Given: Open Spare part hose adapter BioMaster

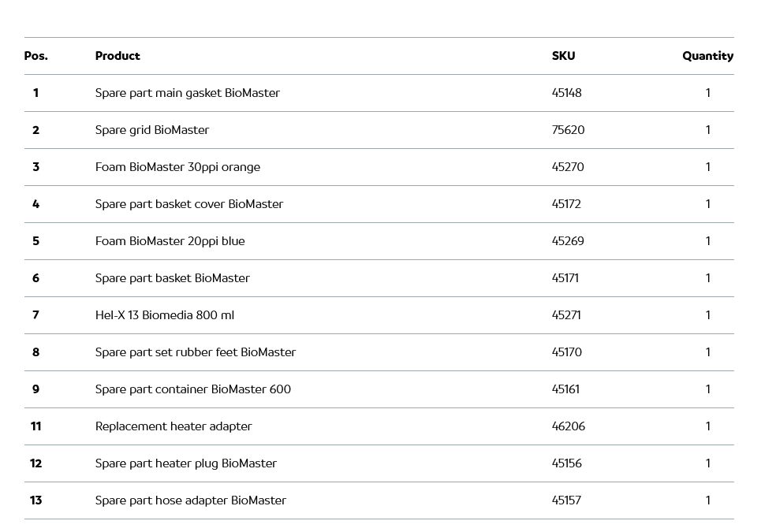Looking at the screenshot, I should point(190,500).
